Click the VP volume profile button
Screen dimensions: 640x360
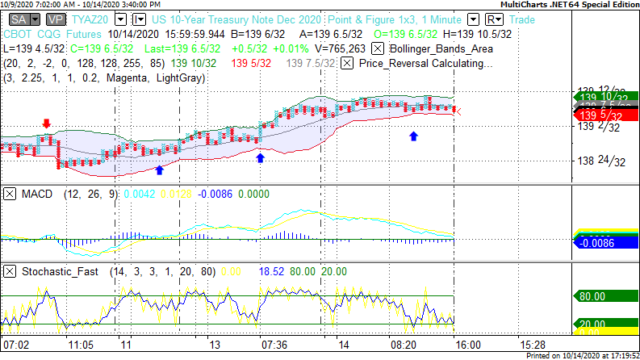56,20
